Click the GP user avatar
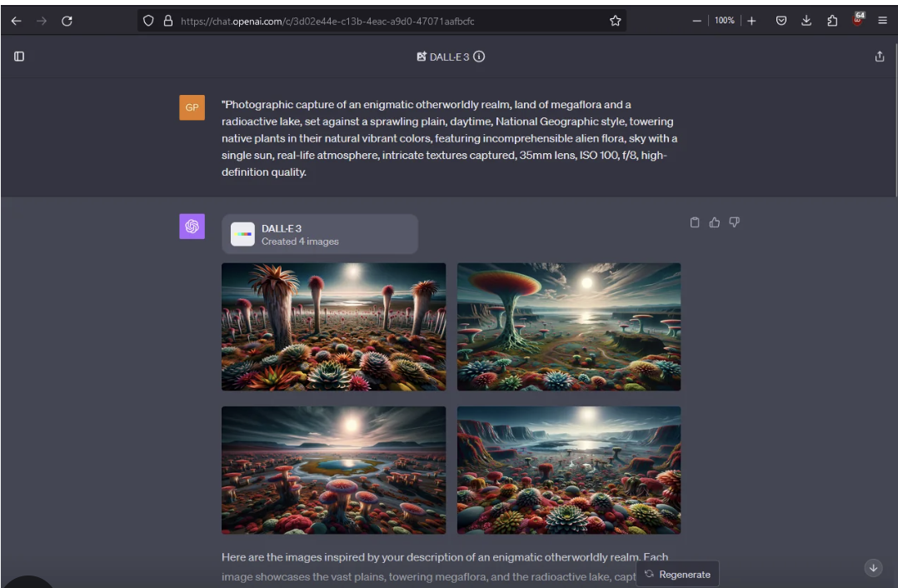The width and height of the screenshot is (898, 588). [x=192, y=107]
